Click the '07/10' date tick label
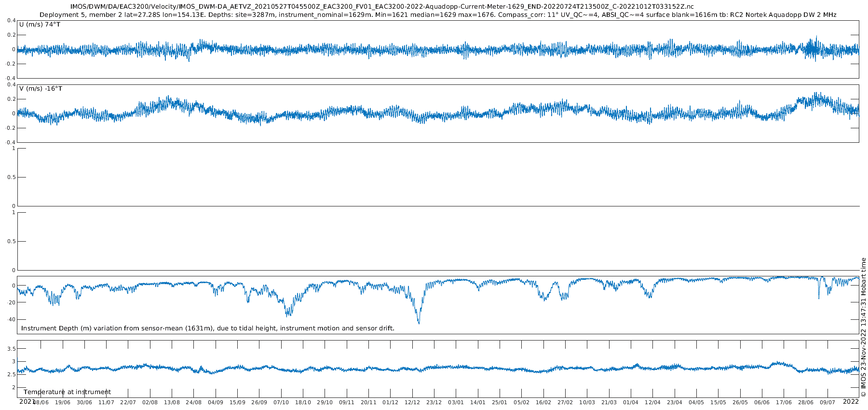 pyautogui.click(x=281, y=402)
